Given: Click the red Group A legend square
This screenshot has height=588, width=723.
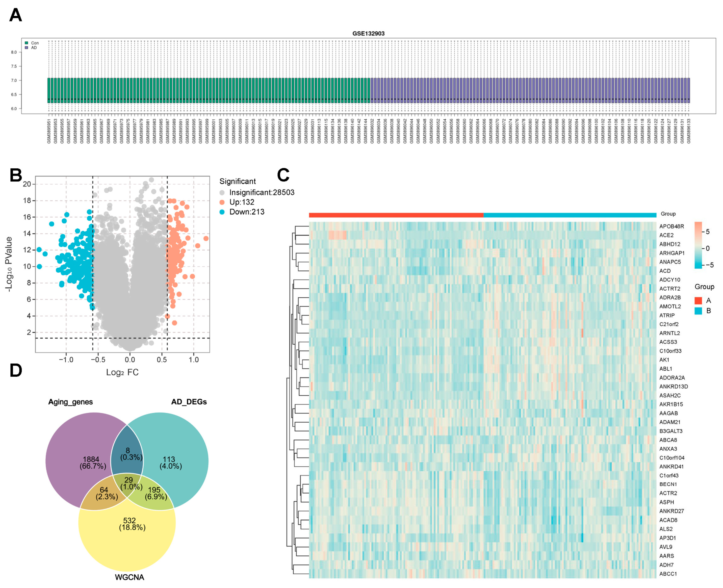Looking at the screenshot, I should pyautogui.click(x=698, y=300).
